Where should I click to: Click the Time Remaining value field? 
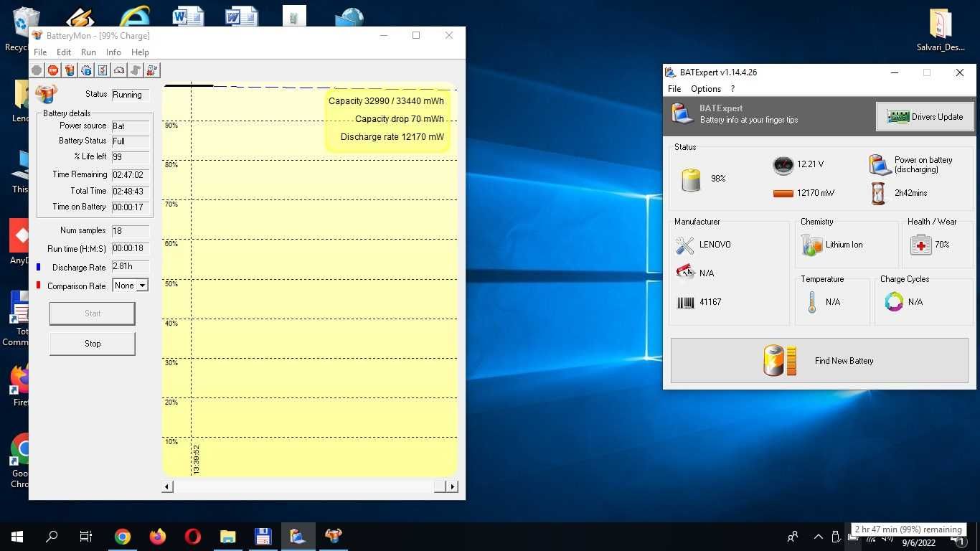[131, 175]
